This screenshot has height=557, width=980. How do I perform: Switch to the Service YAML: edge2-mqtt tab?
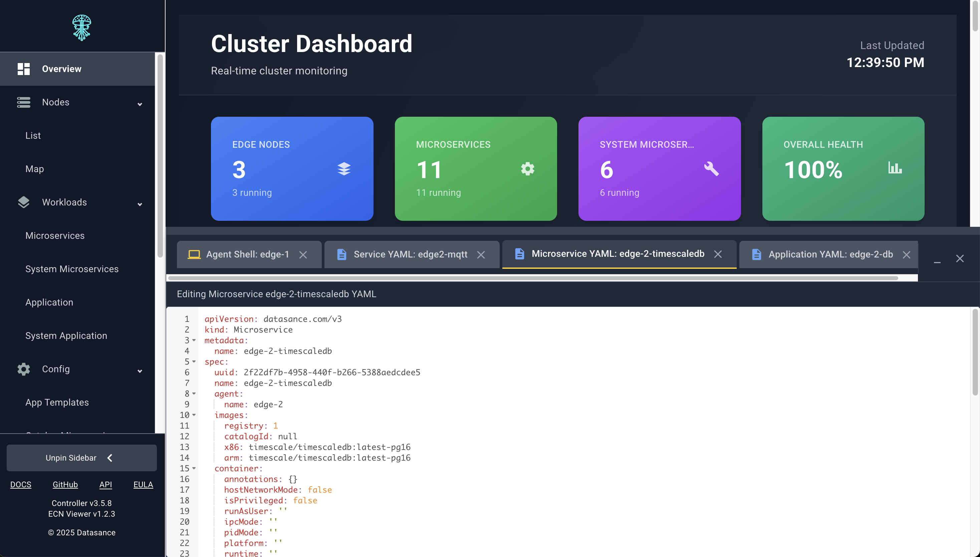pos(410,254)
